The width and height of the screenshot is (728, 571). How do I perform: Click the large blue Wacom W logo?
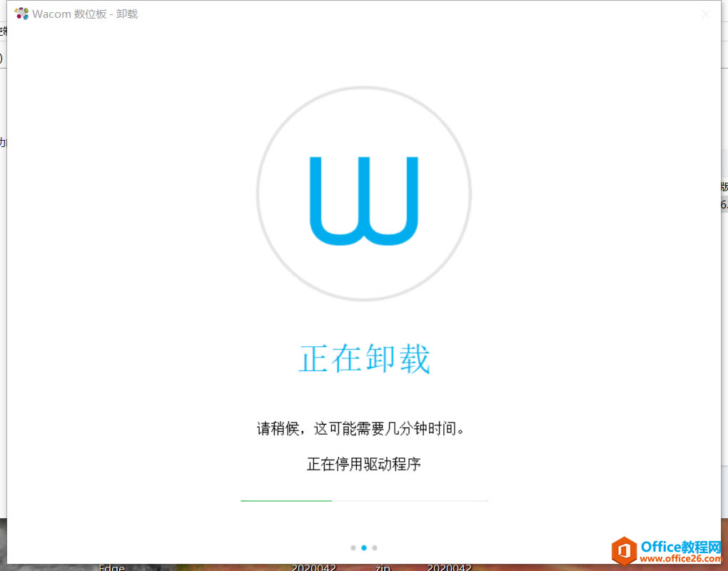364,201
